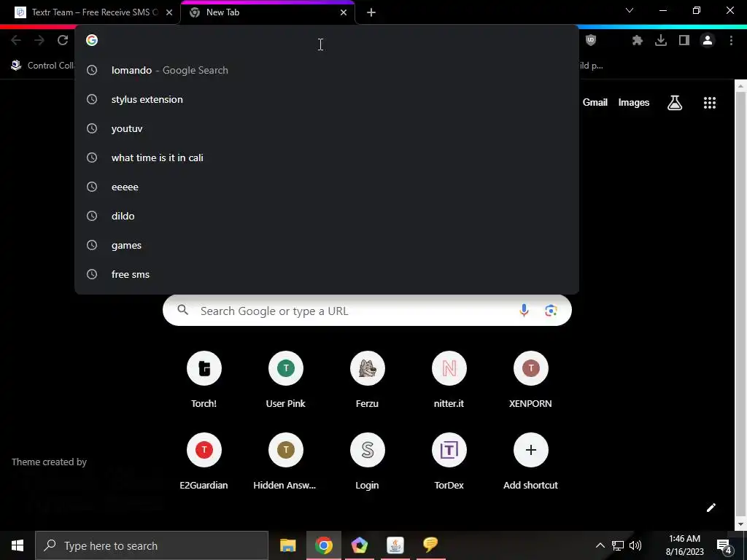Open Google apps grid icon
The height and width of the screenshot is (560, 747).
[710, 102]
